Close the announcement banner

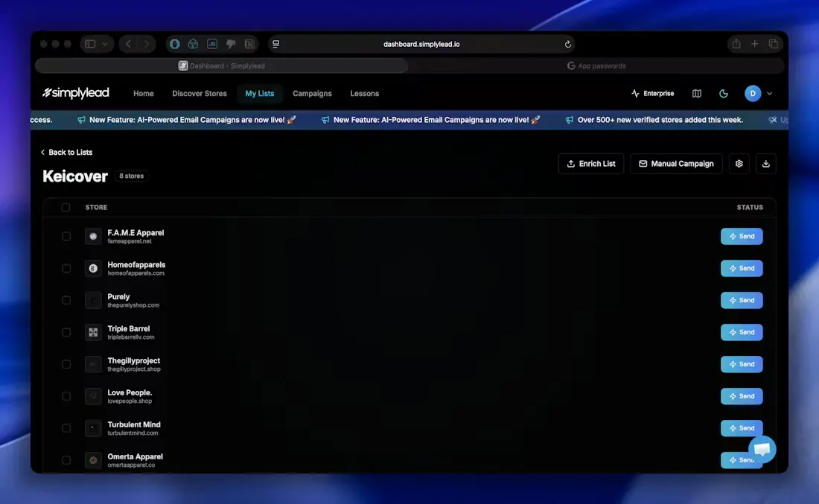[x=773, y=120]
